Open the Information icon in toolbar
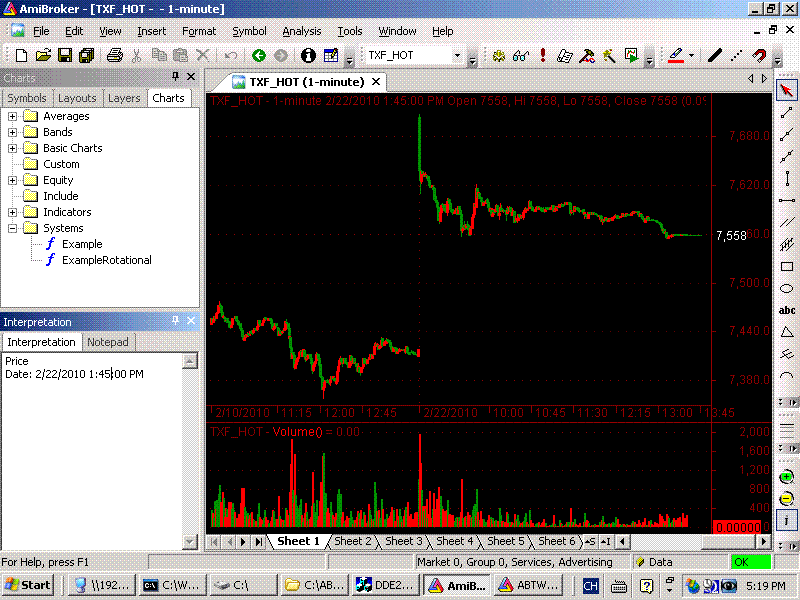The height and width of the screenshot is (600, 800). [308, 55]
